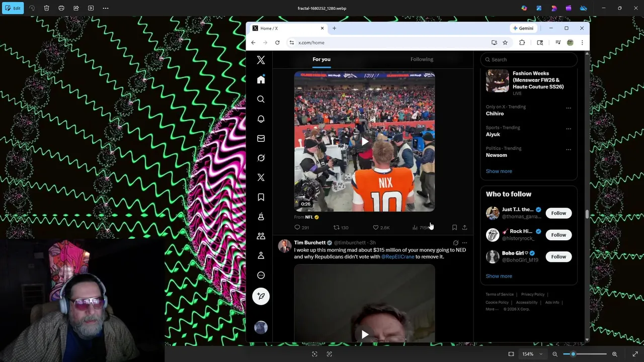Open Grok icon in X sidebar
This screenshot has height=362, width=644.
[x=261, y=158]
